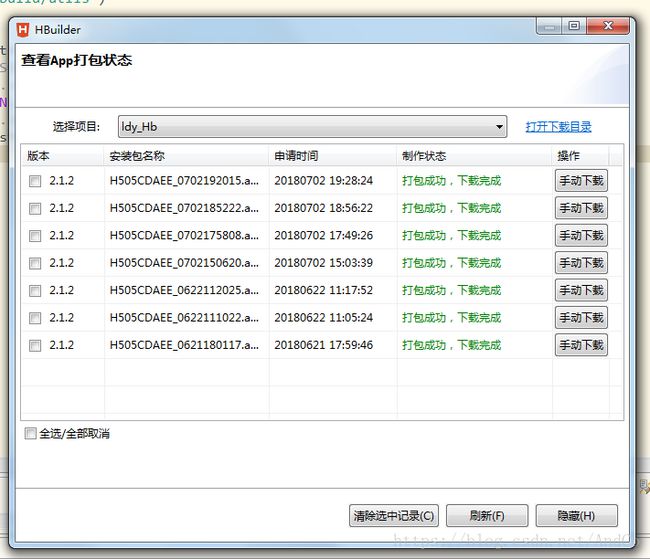The width and height of the screenshot is (650, 559).
Task: Click 手动下载 for the 18:56:22 package
Action: point(581,208)
